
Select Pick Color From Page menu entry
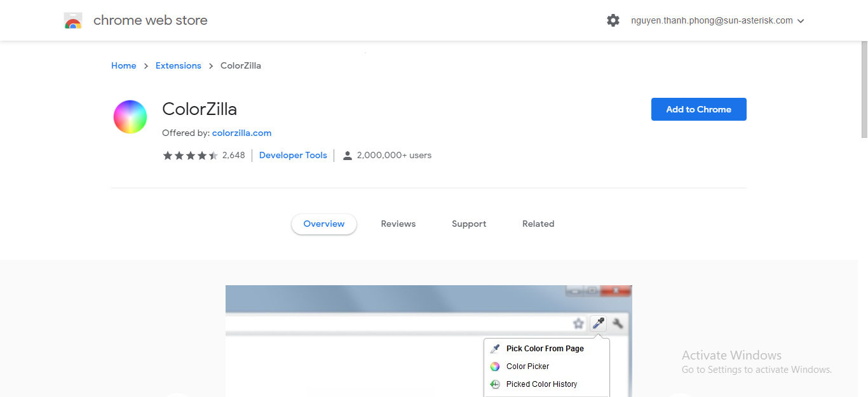click(x=546, y=349)
